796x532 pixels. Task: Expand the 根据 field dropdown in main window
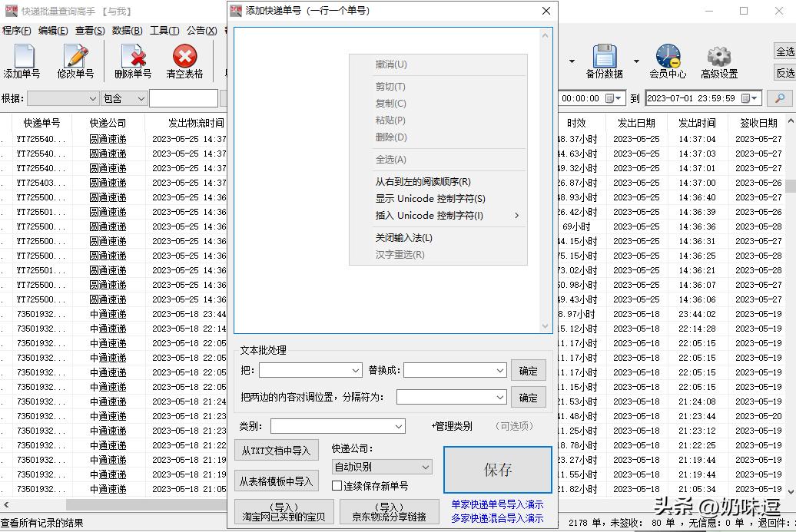pos(93,98)
